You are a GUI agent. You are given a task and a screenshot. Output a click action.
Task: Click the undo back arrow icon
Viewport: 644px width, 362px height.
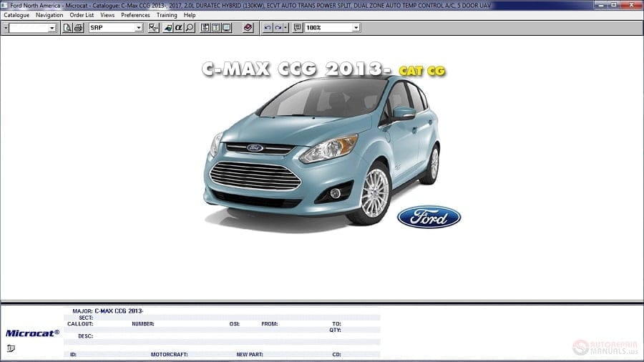coord(268,28)
